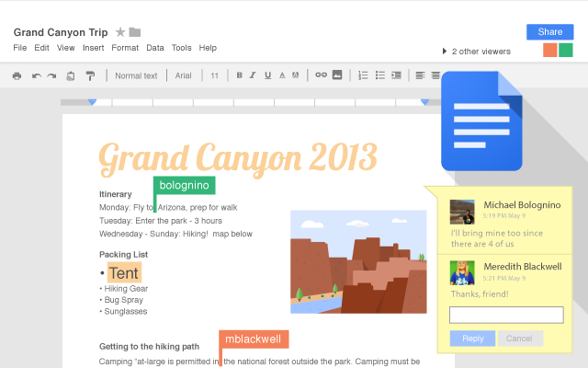The image size is (588, 368).
Task: Click the blue Share button
Action: [550, 32]
